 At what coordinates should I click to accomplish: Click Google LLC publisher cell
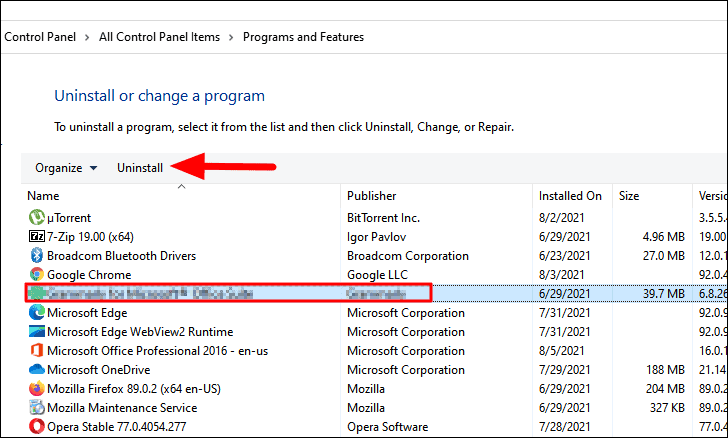[x=377, y=275]
